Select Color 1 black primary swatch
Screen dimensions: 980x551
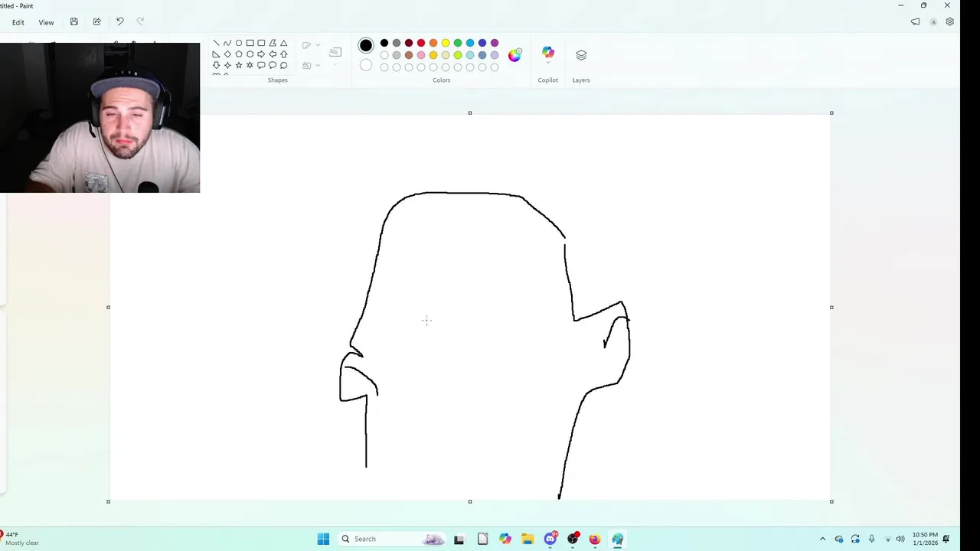click(x=366, y=46)
